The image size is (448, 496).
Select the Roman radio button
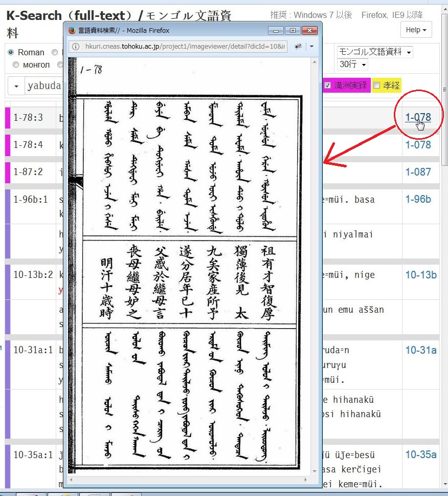pyautogui.click(x=11, y=52)
